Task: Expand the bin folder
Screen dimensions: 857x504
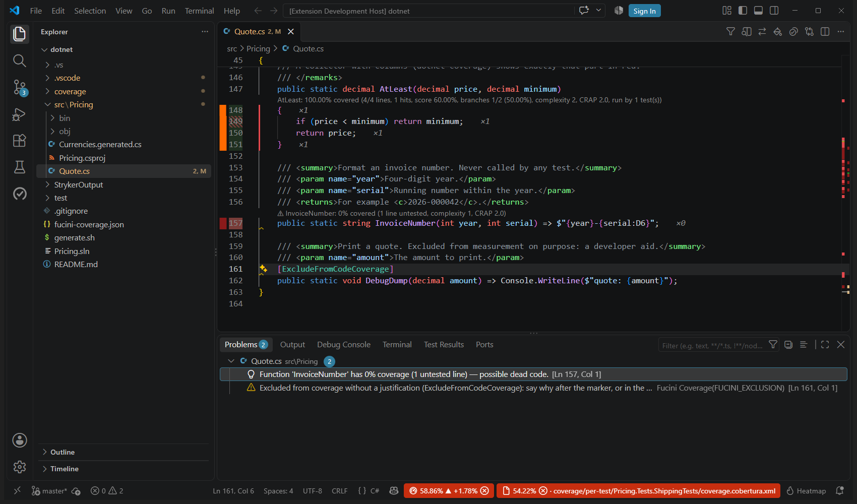Action: (52, 118)
